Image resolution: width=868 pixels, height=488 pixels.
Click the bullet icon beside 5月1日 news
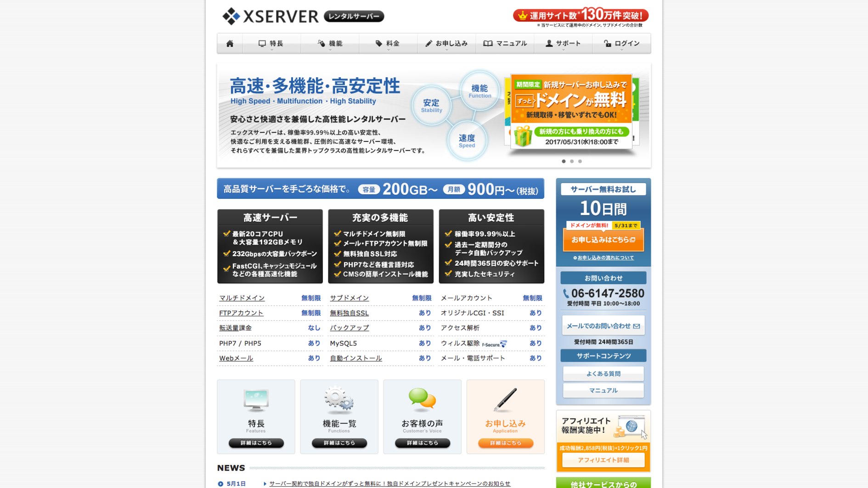coord(220,484)
